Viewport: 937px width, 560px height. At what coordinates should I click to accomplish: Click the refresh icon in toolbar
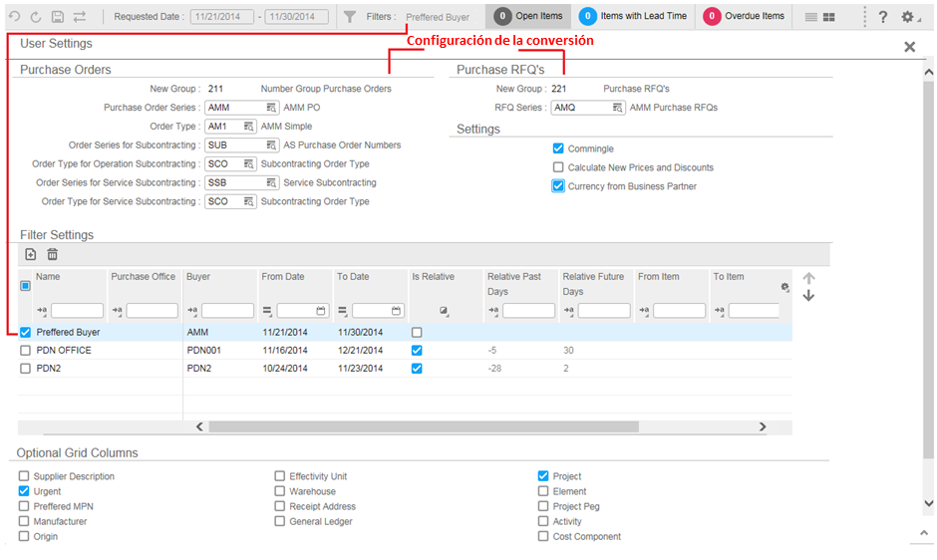36,17
